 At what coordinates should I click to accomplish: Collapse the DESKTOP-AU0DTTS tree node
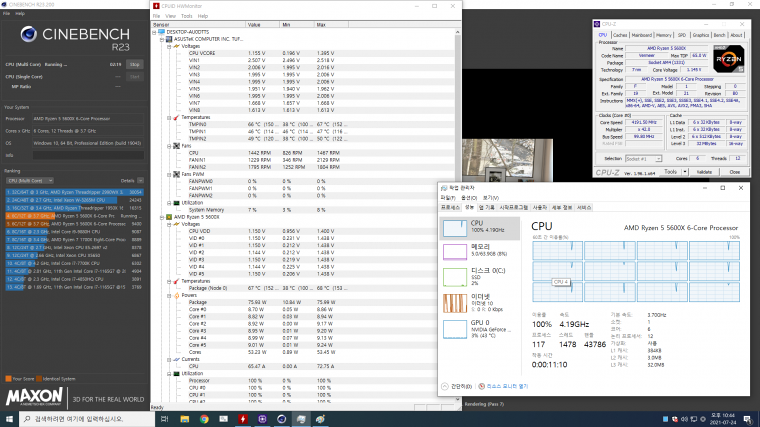(155, 32)
